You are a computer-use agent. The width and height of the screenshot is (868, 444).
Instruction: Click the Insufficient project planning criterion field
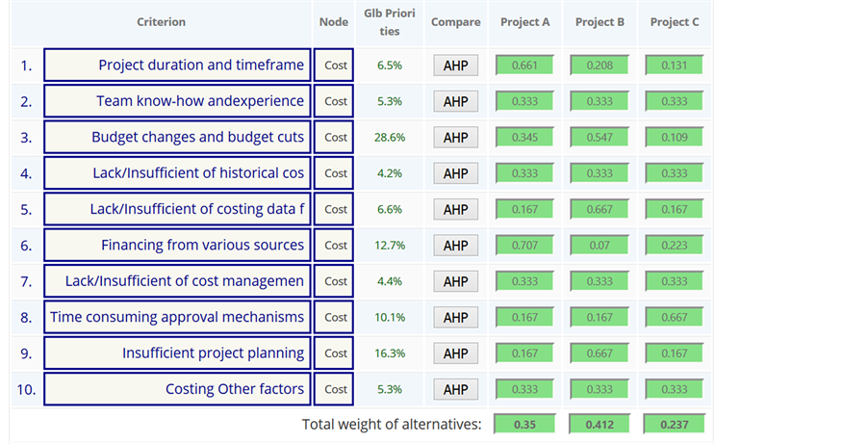pos(178,353)
